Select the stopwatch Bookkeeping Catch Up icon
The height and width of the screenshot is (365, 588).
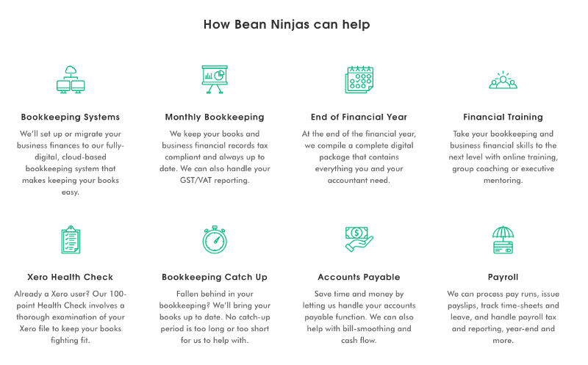[x=215, y=239]
